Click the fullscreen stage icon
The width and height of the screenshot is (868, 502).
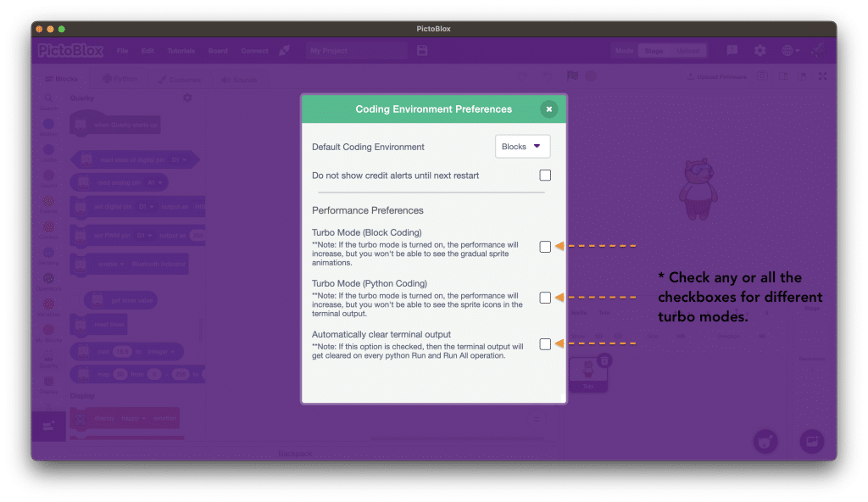(822, 76)
